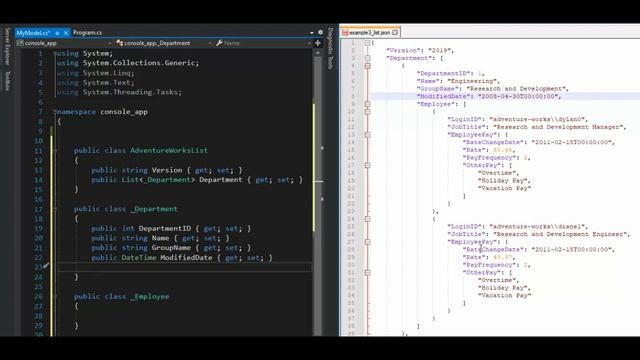Collapse the AdventureWorksList class block
The width and height of the screenshot is (640, 360).
pos(55,150)
